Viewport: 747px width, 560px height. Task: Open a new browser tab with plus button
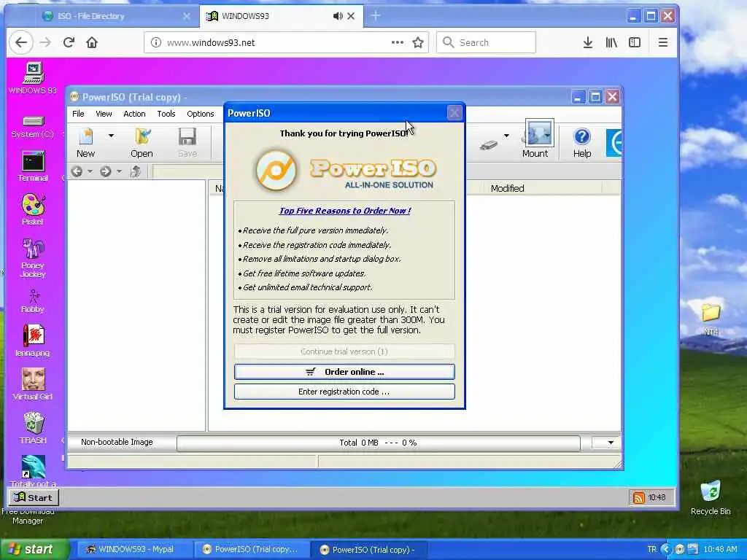pos(376,16)
